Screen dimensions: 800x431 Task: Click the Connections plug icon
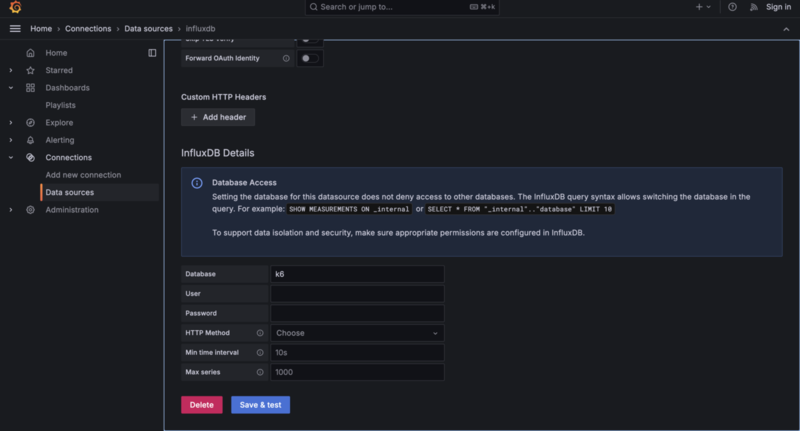point(31,158)
